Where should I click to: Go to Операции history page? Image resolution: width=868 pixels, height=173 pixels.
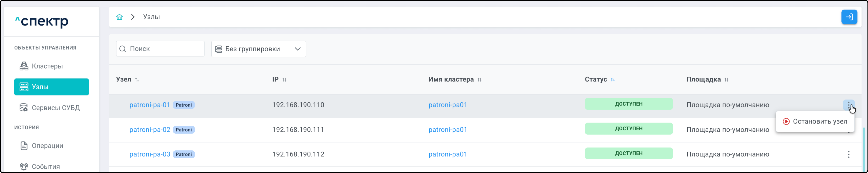[x=47, y=146]
